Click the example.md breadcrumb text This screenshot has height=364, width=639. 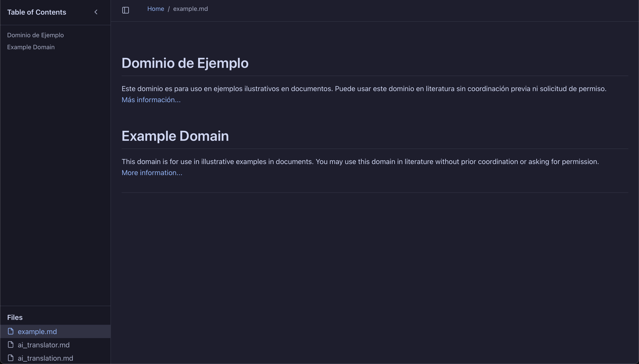tap(190, 9)
